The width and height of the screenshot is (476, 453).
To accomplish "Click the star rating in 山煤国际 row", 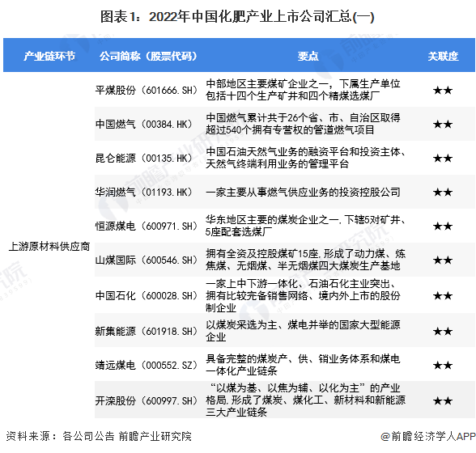I will [x=443, y=260].
